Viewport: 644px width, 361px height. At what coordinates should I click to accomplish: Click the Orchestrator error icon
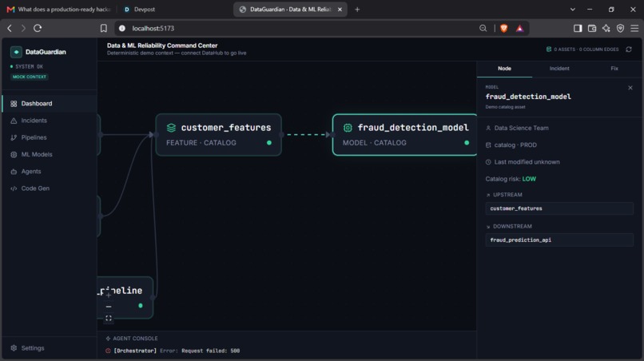(108, 351)
